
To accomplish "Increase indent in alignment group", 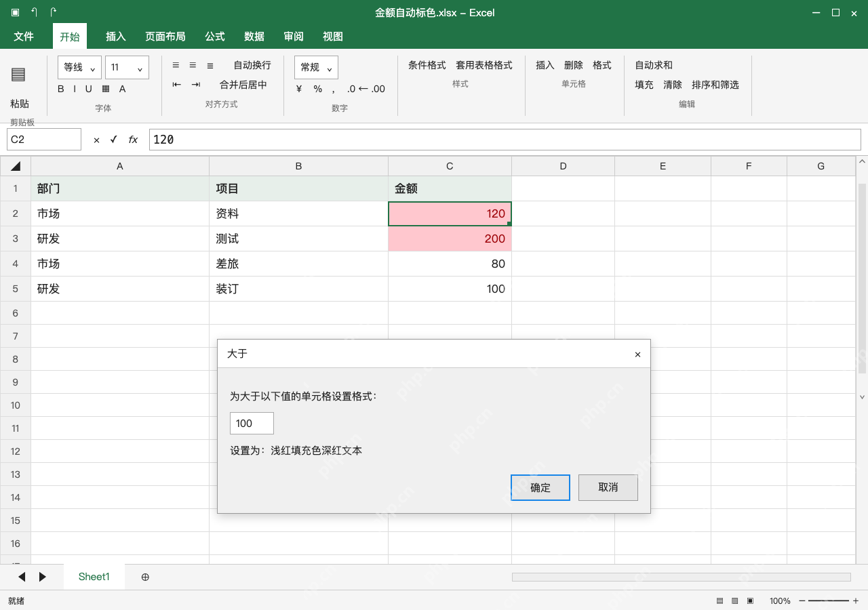I will tap(196, 85).
